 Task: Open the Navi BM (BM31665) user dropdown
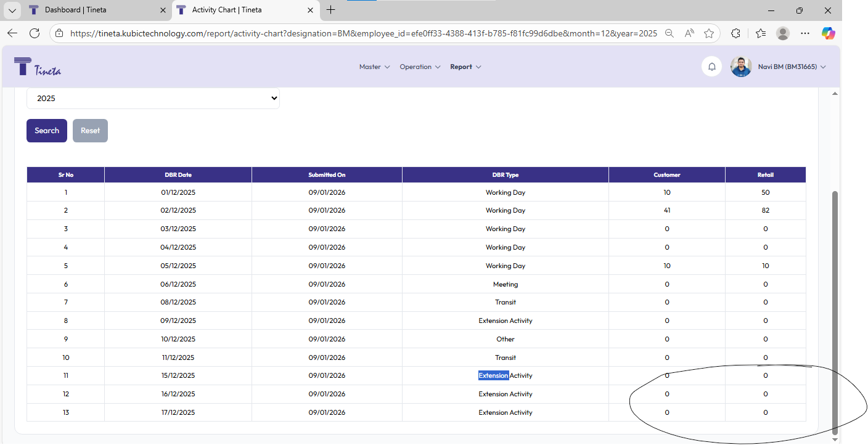(x=792, y=67)
